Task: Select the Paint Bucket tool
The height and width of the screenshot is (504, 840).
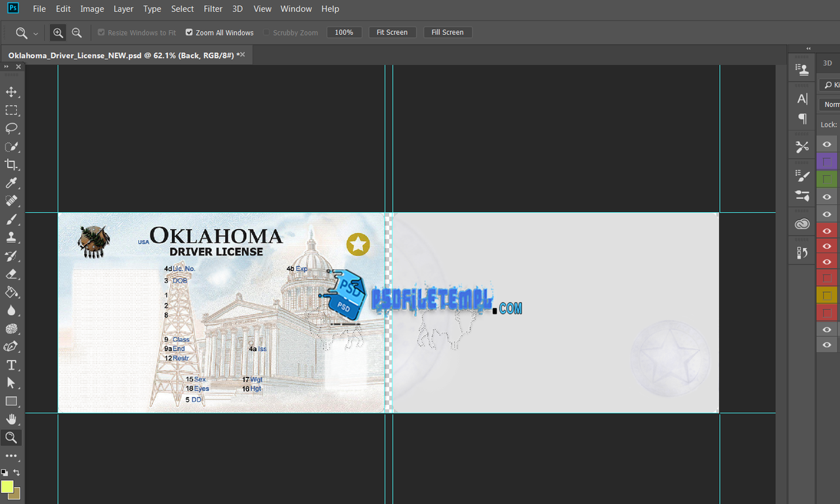Action: (11, 292)
